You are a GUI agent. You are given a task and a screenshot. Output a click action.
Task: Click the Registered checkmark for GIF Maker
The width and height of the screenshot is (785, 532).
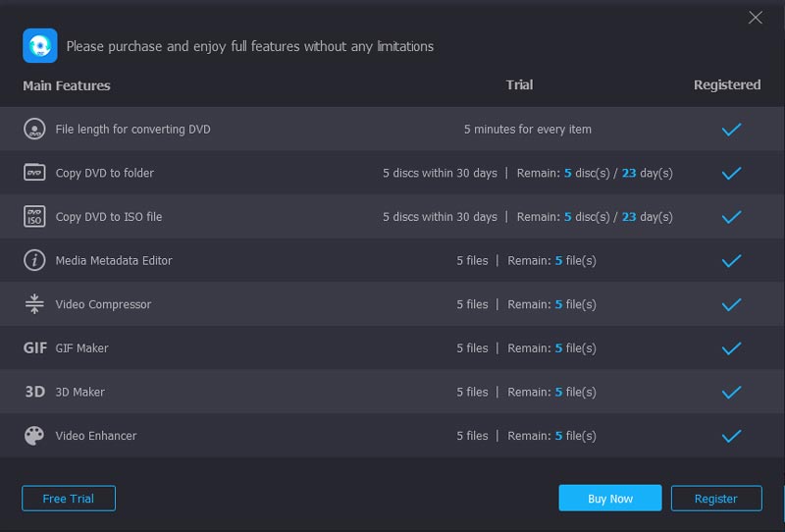click(731, 348)
